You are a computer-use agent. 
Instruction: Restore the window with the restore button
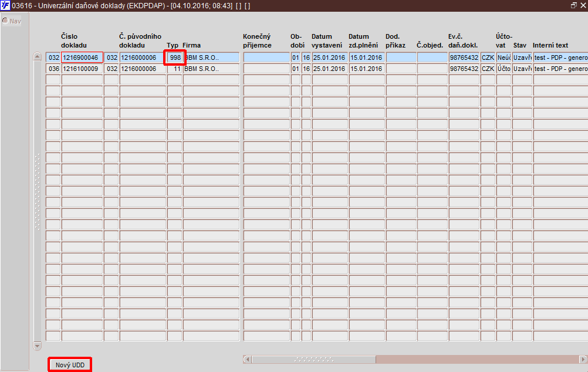tap(574, 5)
